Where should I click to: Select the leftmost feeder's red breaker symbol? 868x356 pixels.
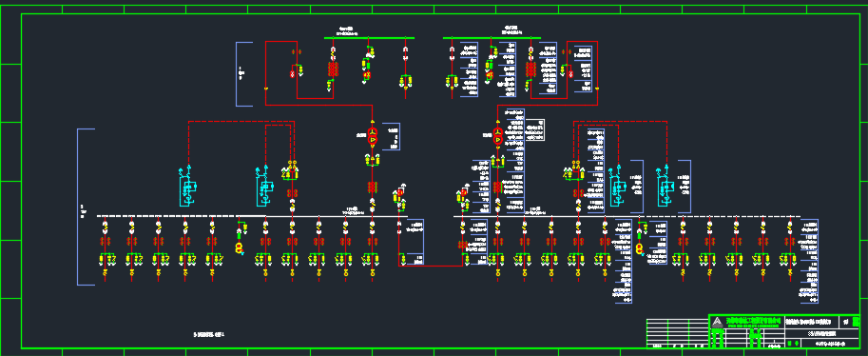point(105,241)
